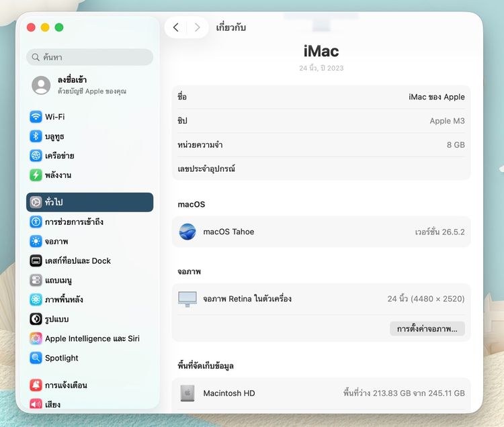Select เดสก์ท็อปและ Dock label
The height and width of the screenshot is (427, 504).
(78, 260)
